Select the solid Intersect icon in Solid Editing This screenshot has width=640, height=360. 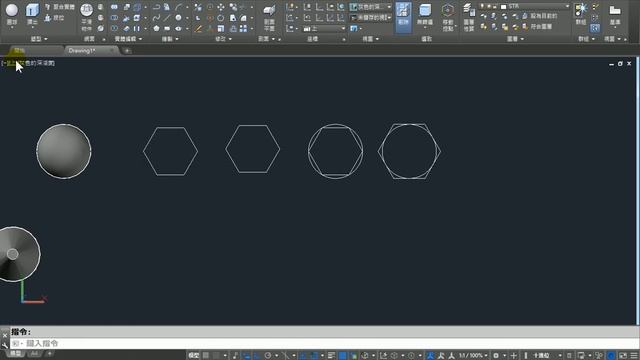click(114, 29)
